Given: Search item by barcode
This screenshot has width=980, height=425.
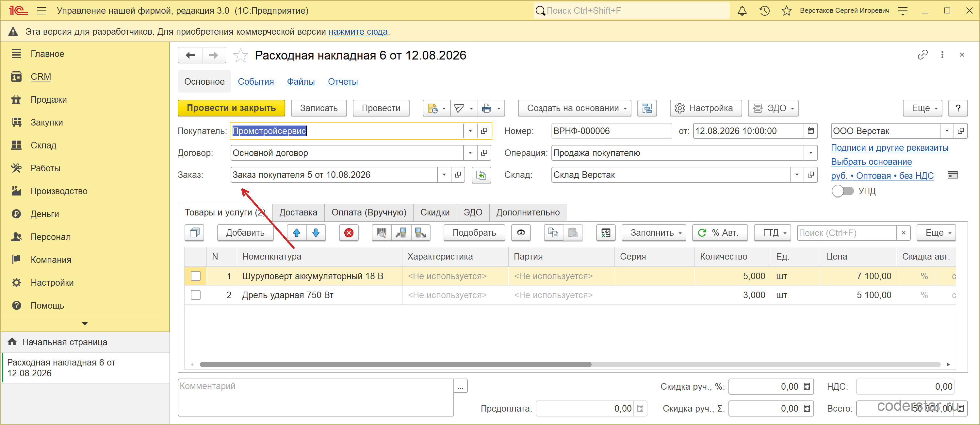Looking at the screenshot, I should (382, 233).
